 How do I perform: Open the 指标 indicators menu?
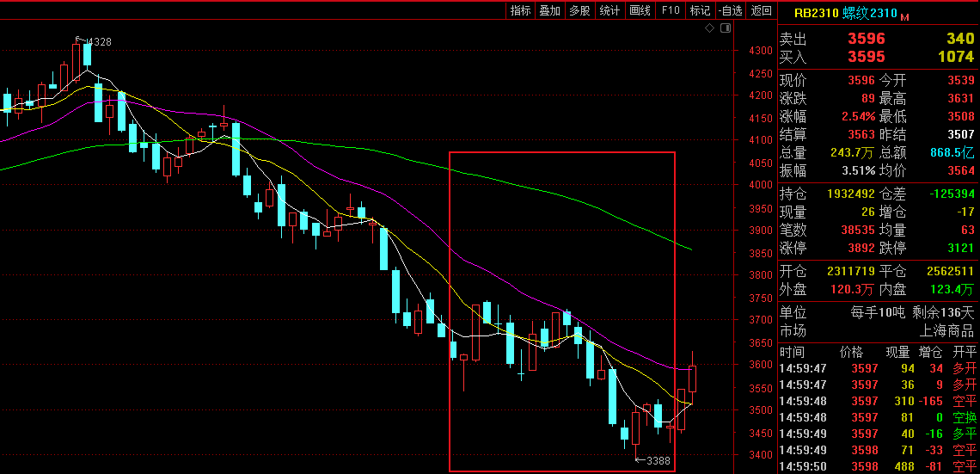pyautogui.click(x=520, y=10)
